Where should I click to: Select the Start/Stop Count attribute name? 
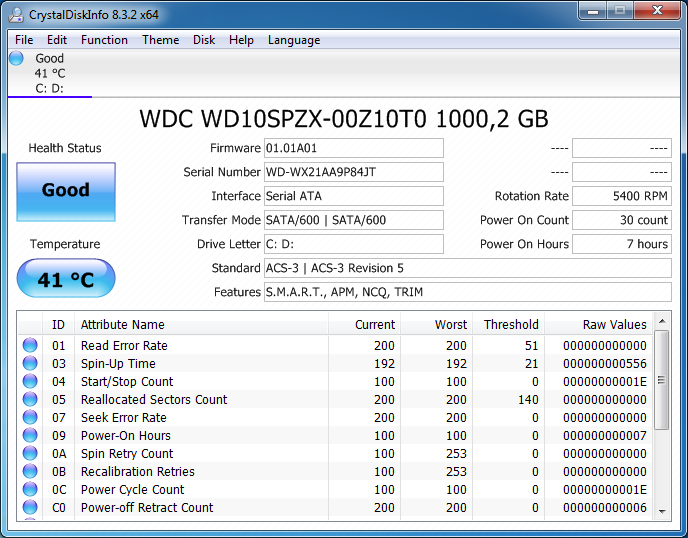pos(127,381)
